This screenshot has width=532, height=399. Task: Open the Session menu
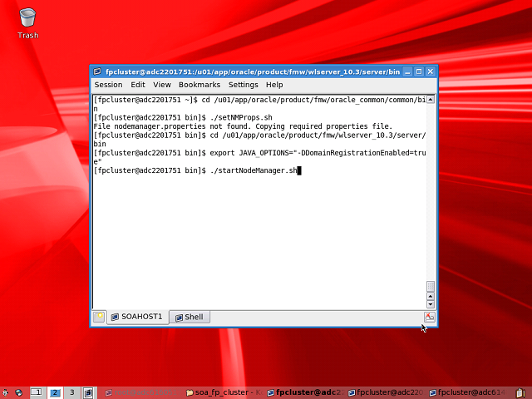[x=108, y=85]
